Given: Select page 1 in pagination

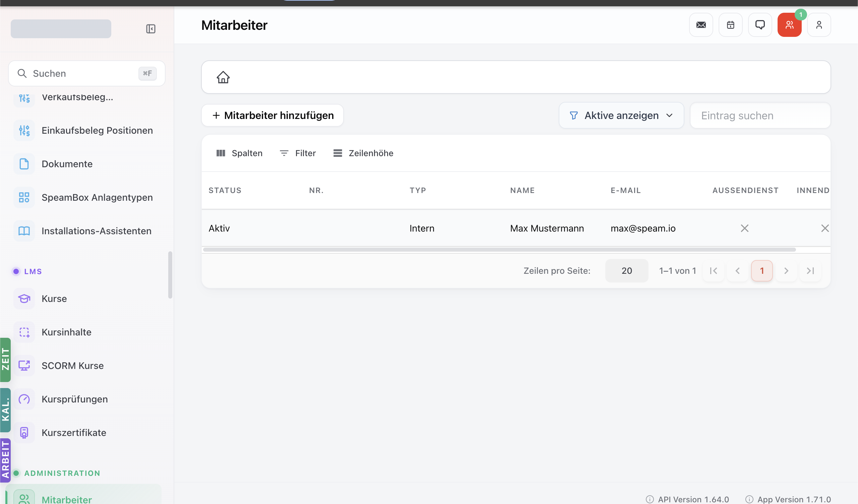Looking at the screenshot, I should tap(762, 271).
